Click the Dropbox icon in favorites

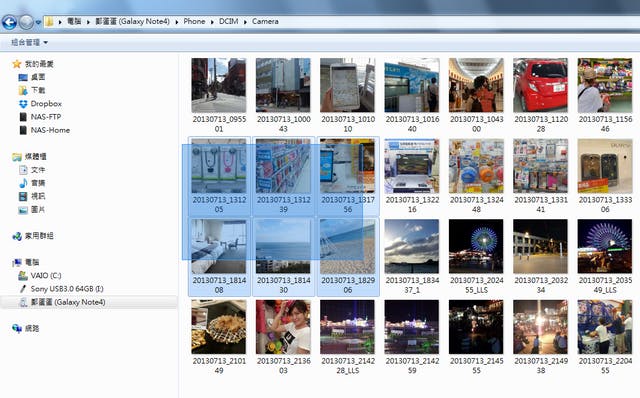23,104
